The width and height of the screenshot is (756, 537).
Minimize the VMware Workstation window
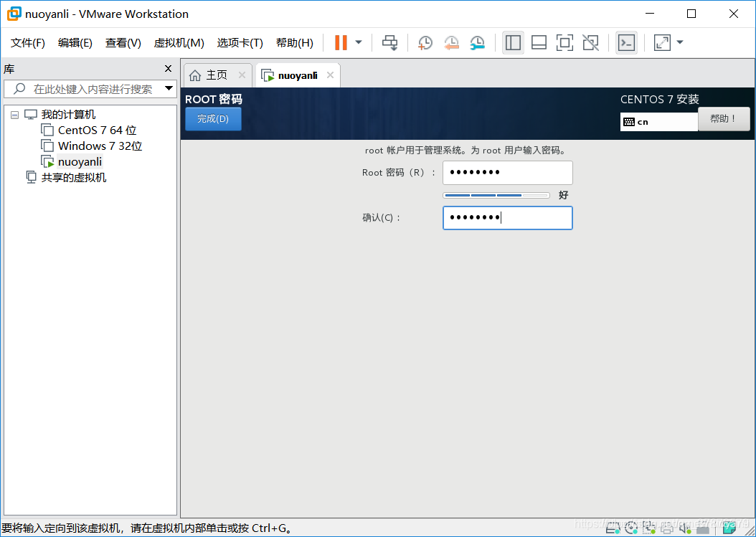coord(649,14)
